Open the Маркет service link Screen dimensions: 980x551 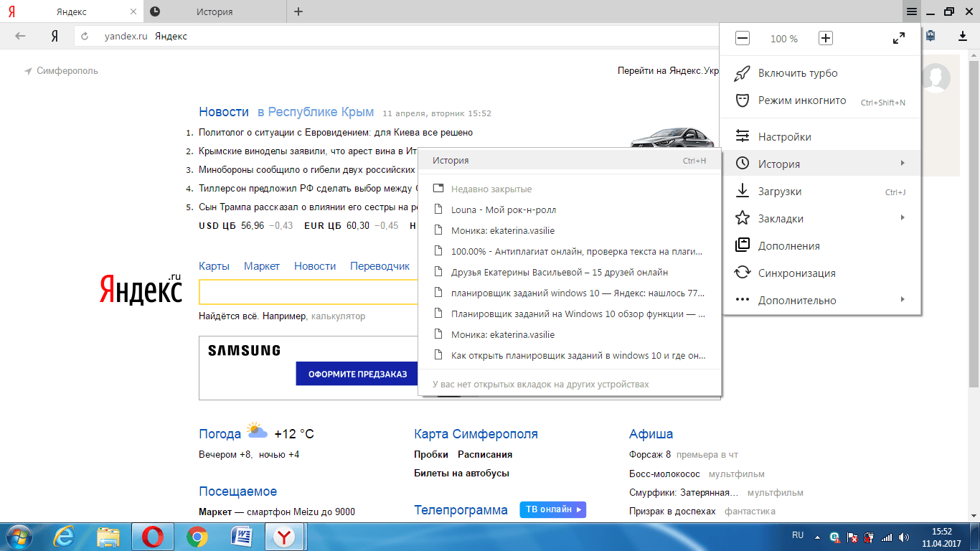[x=262, y=266]
